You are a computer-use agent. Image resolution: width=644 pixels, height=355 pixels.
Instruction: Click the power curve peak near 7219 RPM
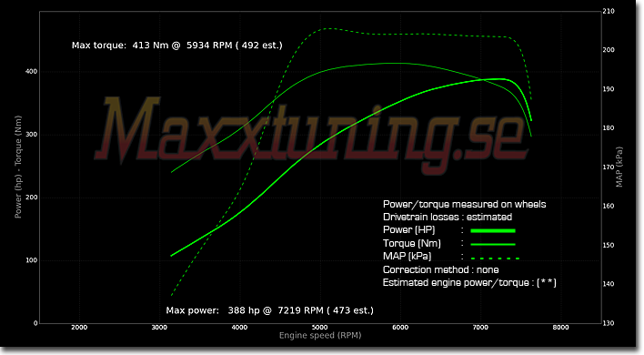498,79
